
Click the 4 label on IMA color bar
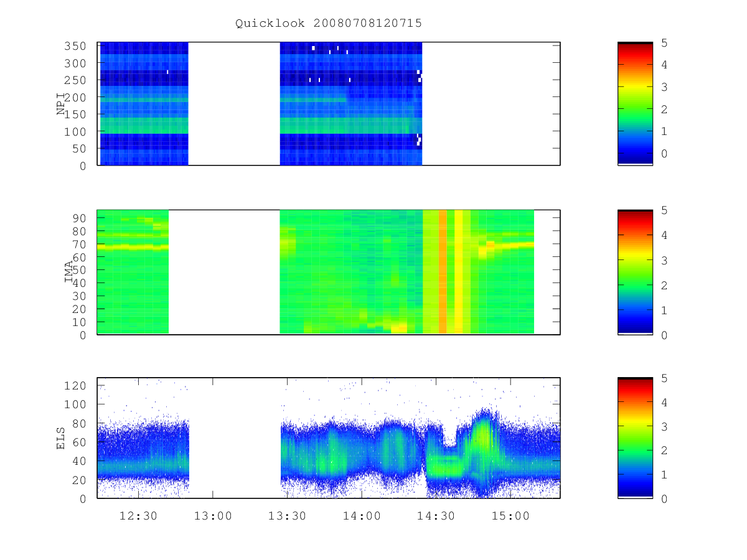pyautogui.click(x=665, y=235)
